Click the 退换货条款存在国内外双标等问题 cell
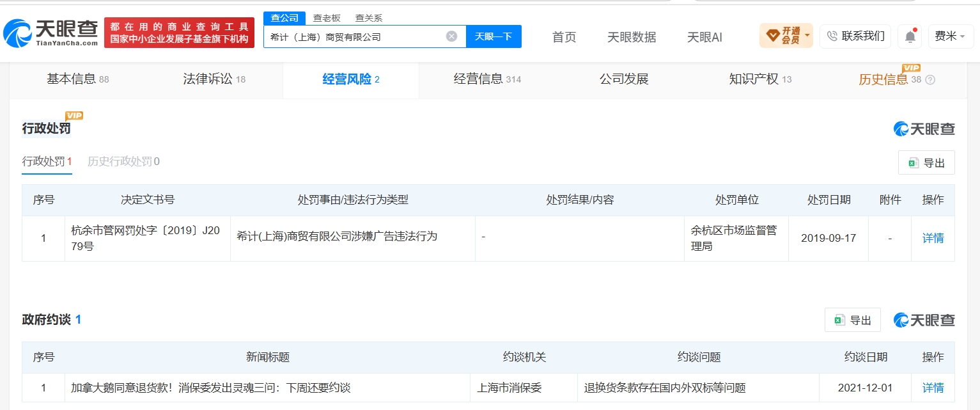Screen dimensions: 980x410 (698, 388)
